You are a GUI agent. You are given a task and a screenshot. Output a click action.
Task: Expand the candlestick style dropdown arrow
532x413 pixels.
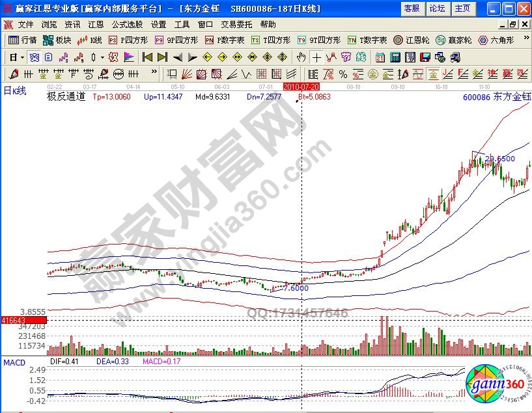(103, 57)
